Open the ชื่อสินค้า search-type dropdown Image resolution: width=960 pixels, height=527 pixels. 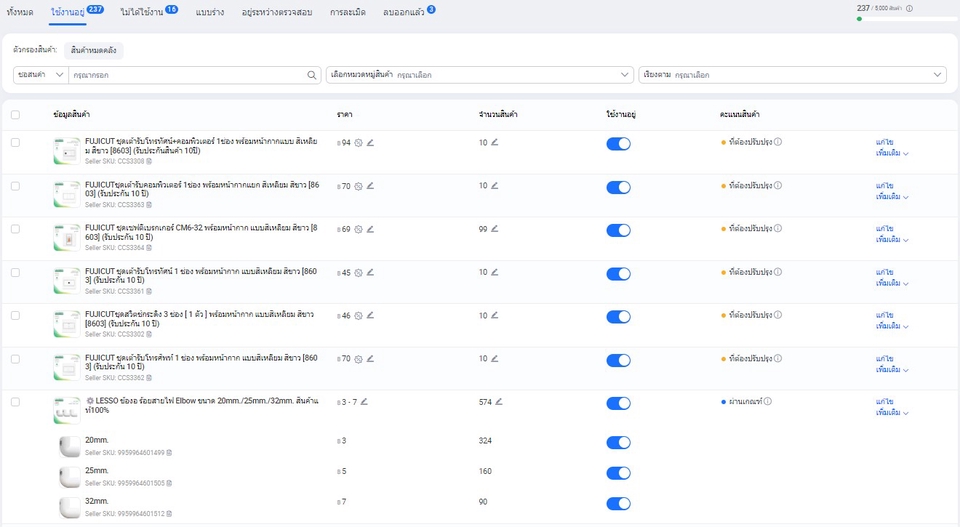point(40,75)
